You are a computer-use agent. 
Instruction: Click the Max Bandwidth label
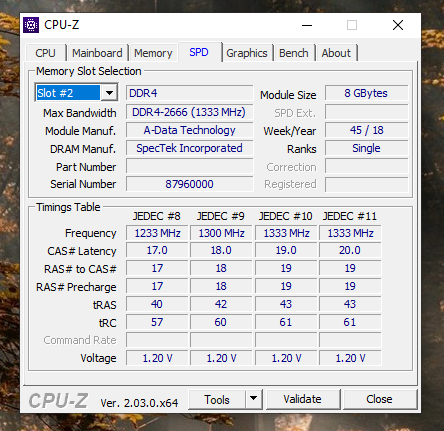(x=80, y=113)
